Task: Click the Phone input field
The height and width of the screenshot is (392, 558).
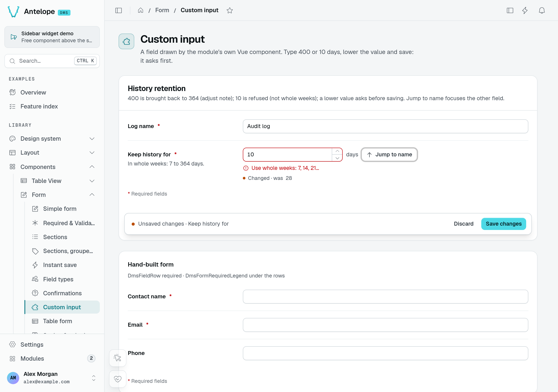Action: [x=385, y=353]
